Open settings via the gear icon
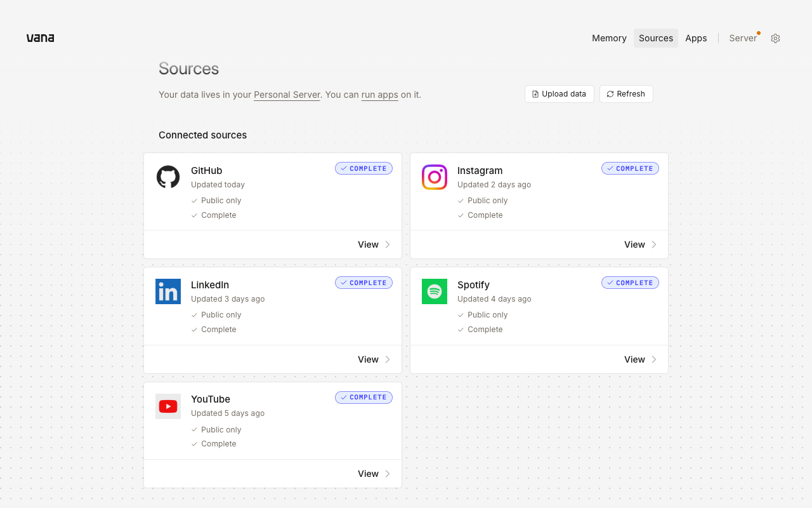 [775, 38]
